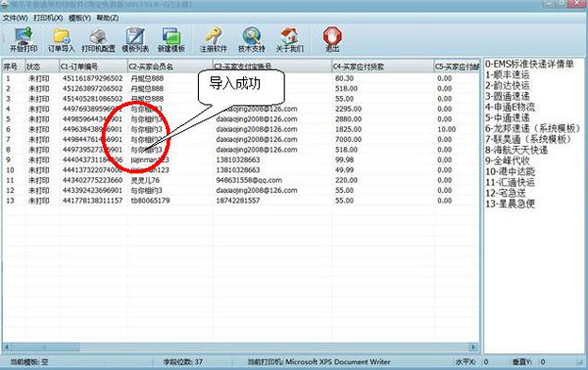The image size is (588, 370).
Task: Open 技术支持 technical support
Action: click(x=252, y=40)
